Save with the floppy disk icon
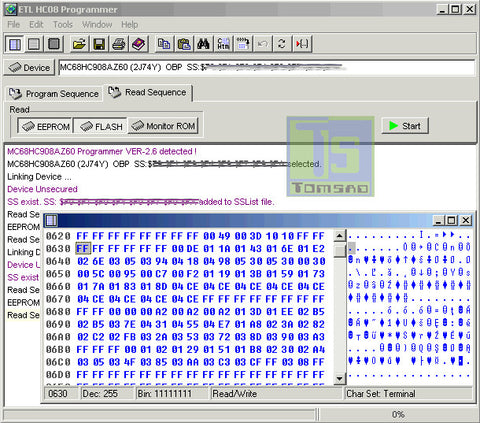 tap(99, 44)
